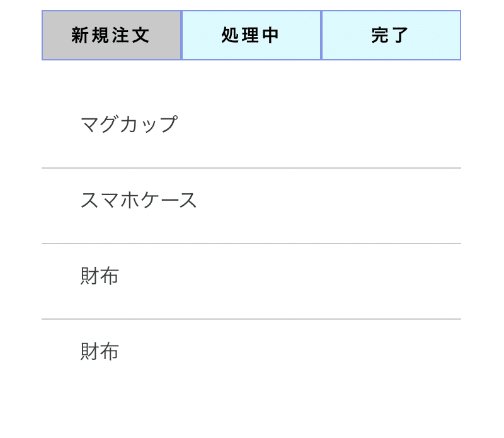This screenshot has width=504, height=438.
Task: Select 新規注文 from the status bar
Action: (110, 35)
